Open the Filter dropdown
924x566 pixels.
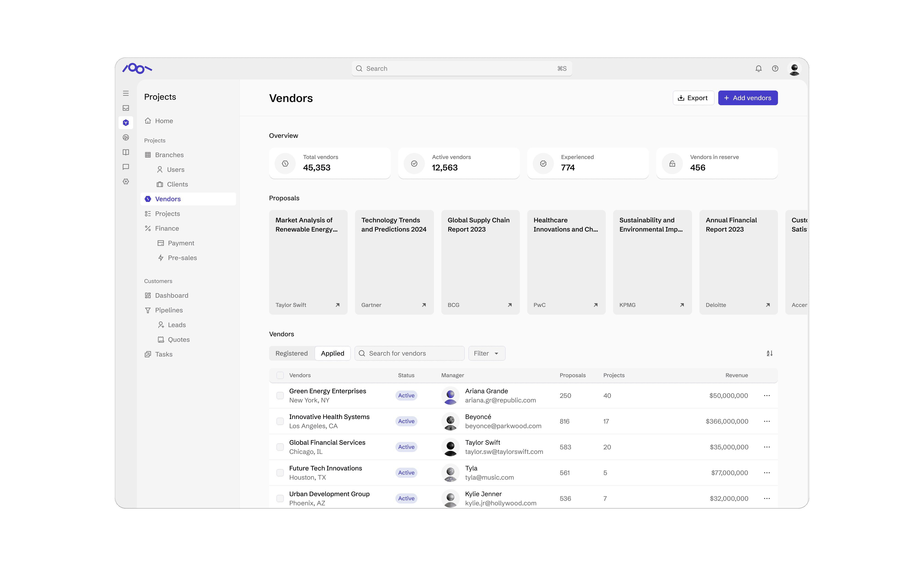(486, 353)
